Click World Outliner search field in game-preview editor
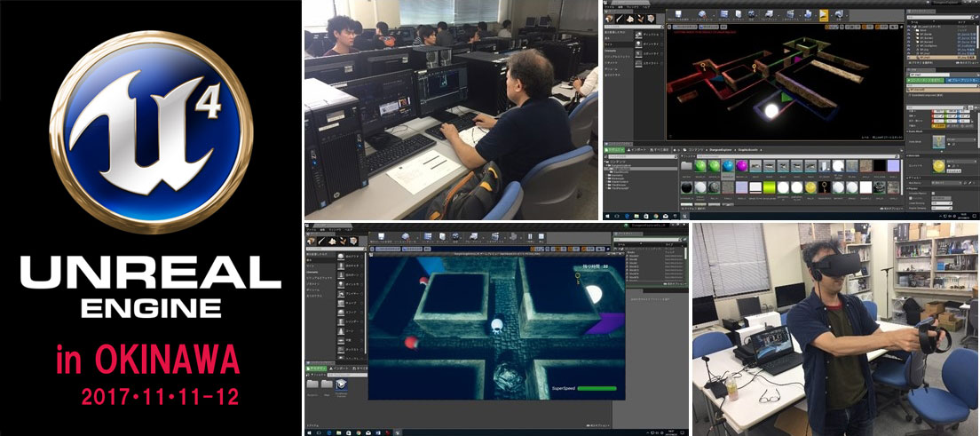 point(646,240)
